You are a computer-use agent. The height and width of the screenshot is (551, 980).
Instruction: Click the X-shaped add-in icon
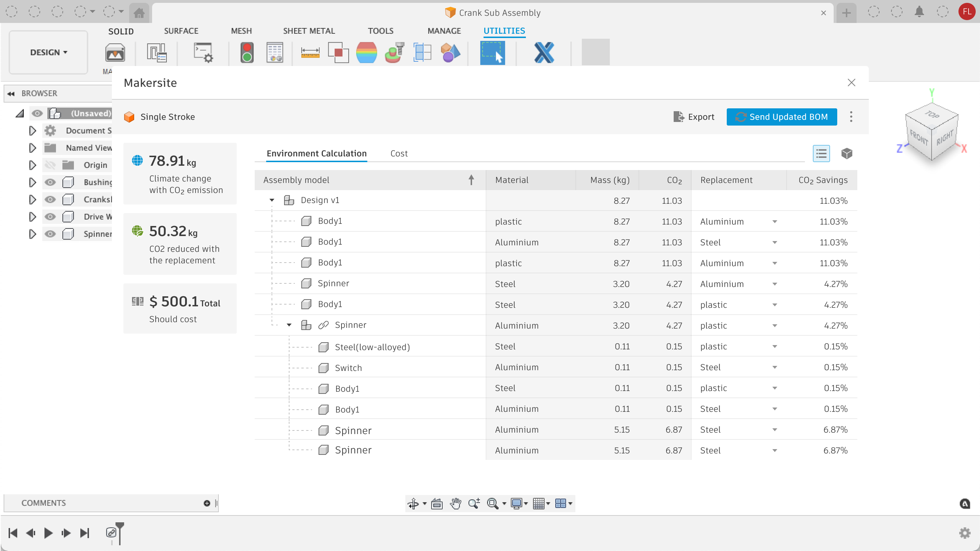point(544,52)
